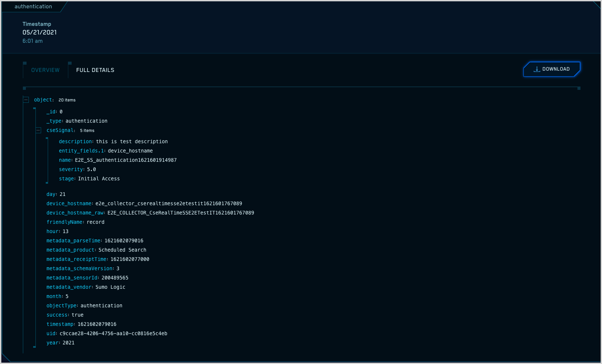Switch to the Overview tab
The image size is (602, 364).
[x=45, y=70]
